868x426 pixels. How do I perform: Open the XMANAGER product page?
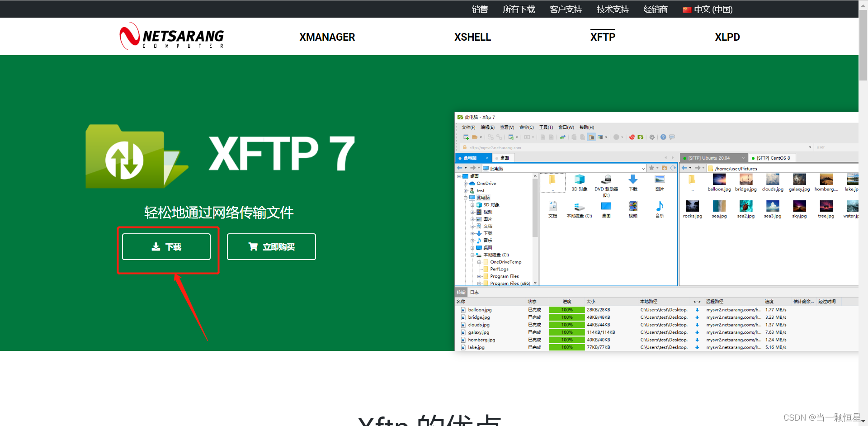(327, 37)
